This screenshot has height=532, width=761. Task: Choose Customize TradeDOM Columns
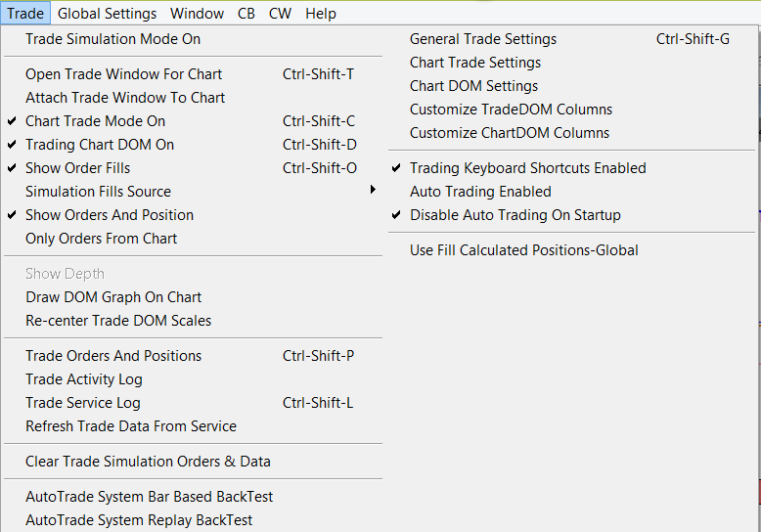tap(511, 110)
